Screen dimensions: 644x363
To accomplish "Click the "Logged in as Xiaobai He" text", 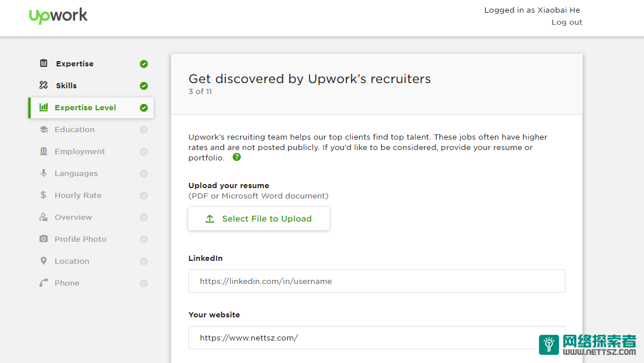I will tap(533, 10).
